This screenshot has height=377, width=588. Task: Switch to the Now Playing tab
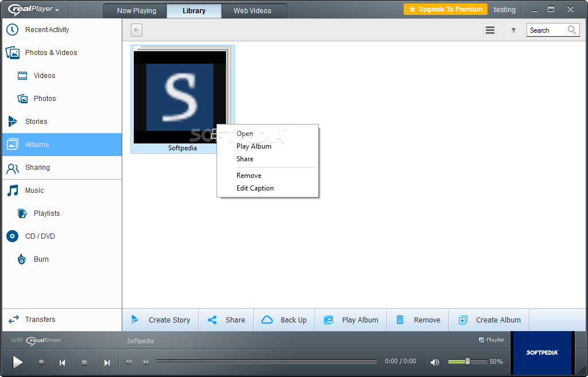point(136,10)
